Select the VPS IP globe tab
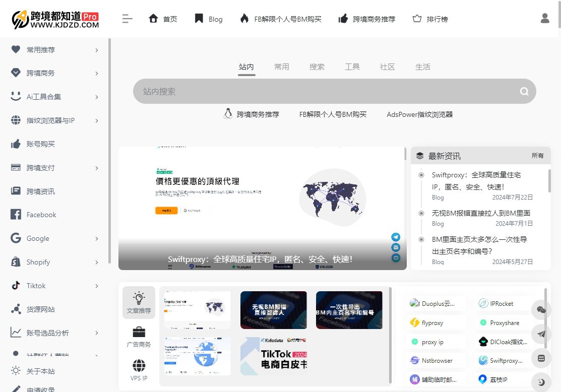The height and width of the screenshot is (392, 561). tap(139, 370)
